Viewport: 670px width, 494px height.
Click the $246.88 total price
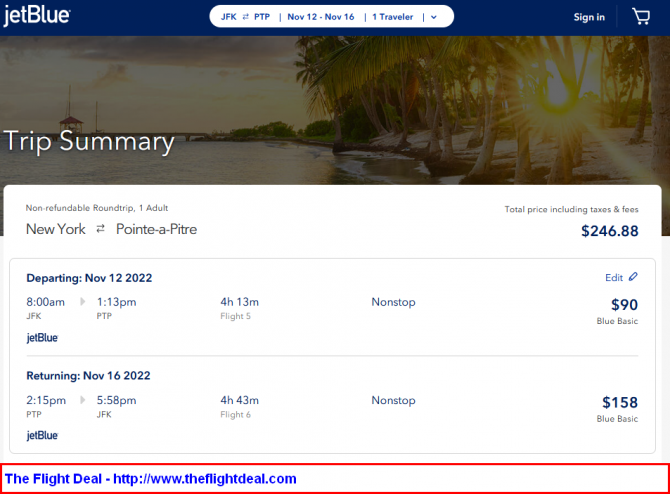609,231
